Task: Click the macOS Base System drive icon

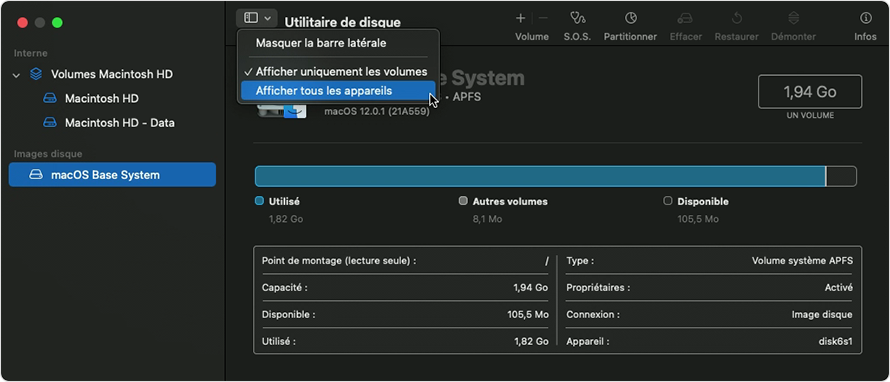Action: pos(36,175)
